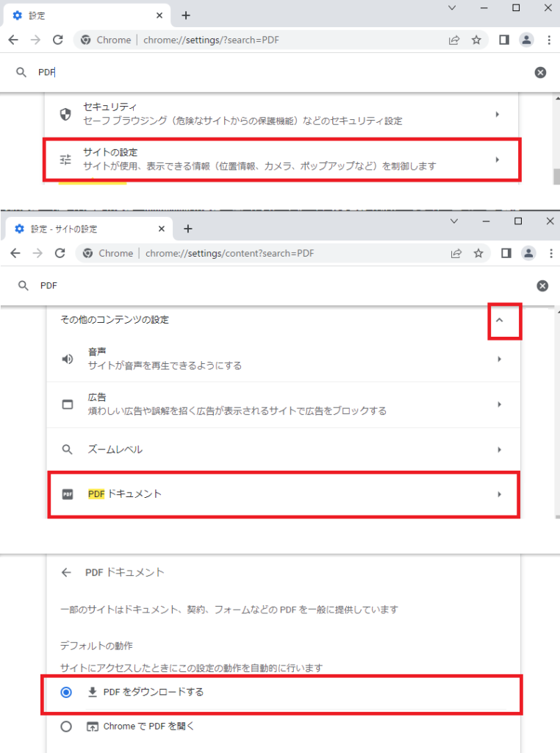Open the side panel in the top 設定 window
560x753 pixels.
[x=504, y=40]
